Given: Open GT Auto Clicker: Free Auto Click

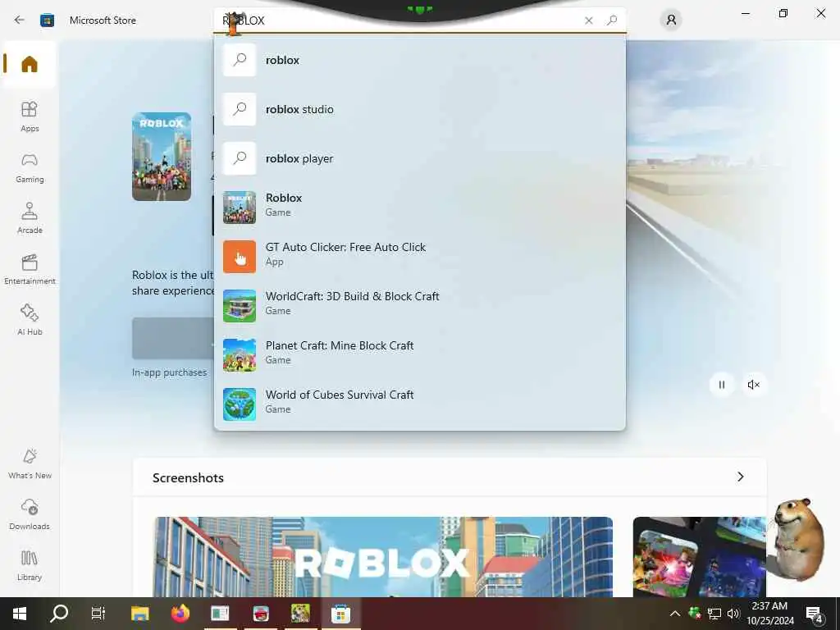Looking at the screenshot, I should pyautogui.click(x=419, y=257).
